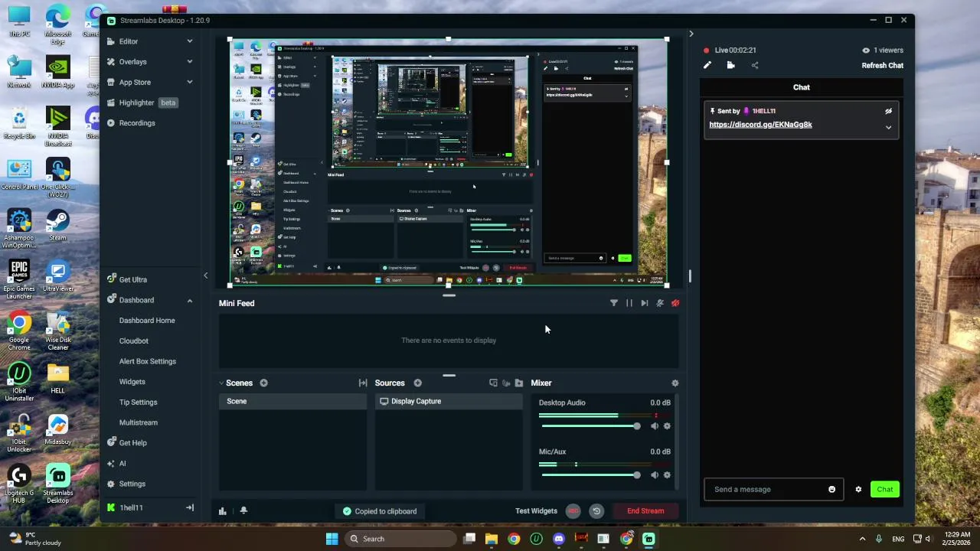Open Get Help in sidebar
This screenshot has width=980, height=551.
(132, 443)
